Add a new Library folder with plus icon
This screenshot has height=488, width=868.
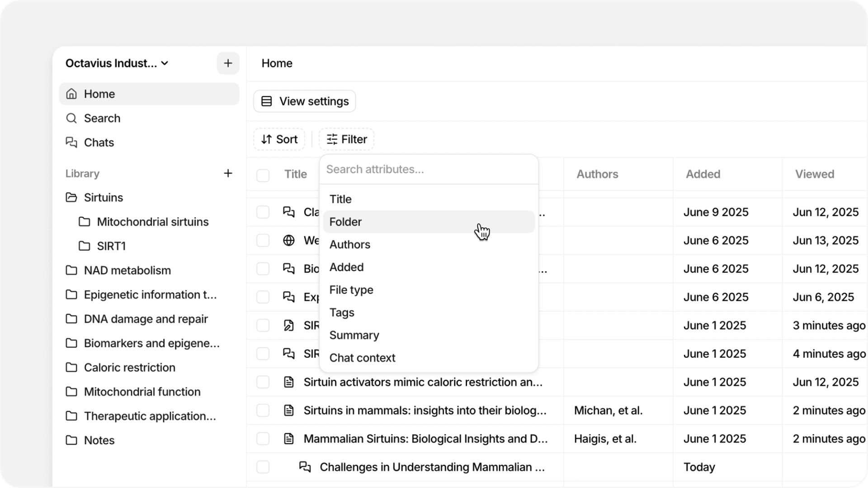[x=228, y=174]
